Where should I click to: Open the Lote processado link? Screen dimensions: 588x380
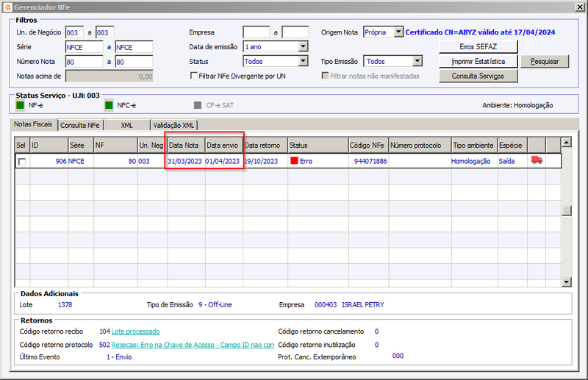point(135,331)
